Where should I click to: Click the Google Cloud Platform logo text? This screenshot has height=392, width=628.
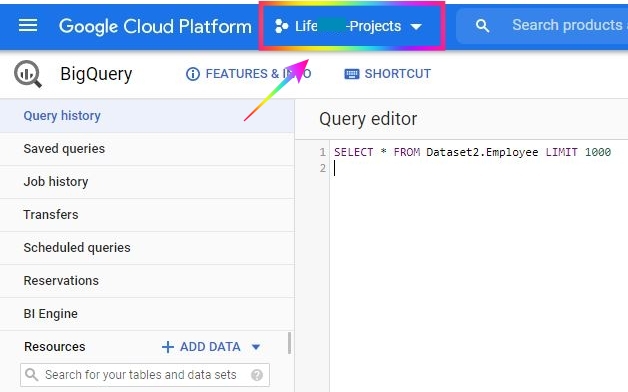pos(155,26)
